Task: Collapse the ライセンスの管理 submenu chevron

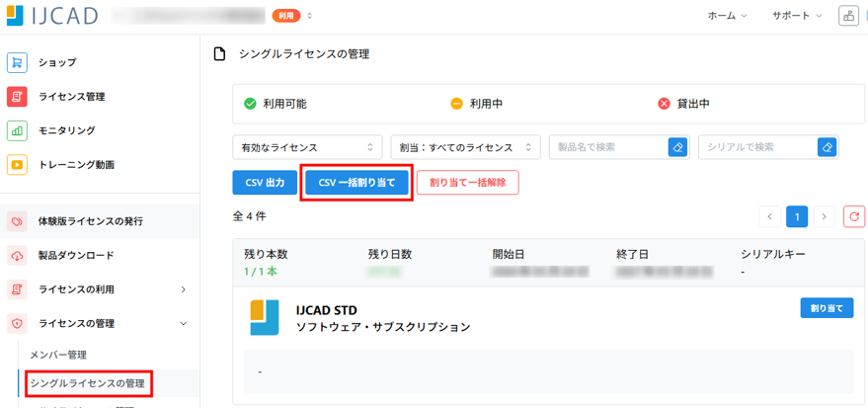Action: click(x=184, y=323)
